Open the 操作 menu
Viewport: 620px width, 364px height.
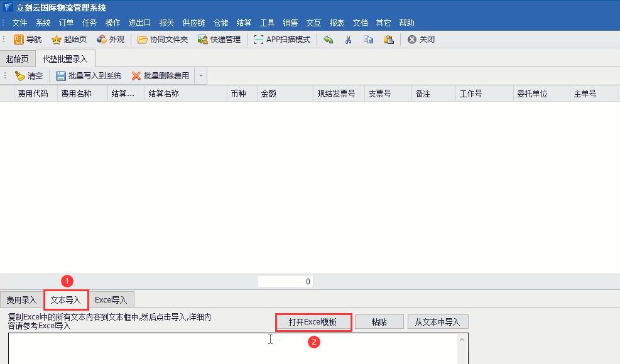(112, 23)
